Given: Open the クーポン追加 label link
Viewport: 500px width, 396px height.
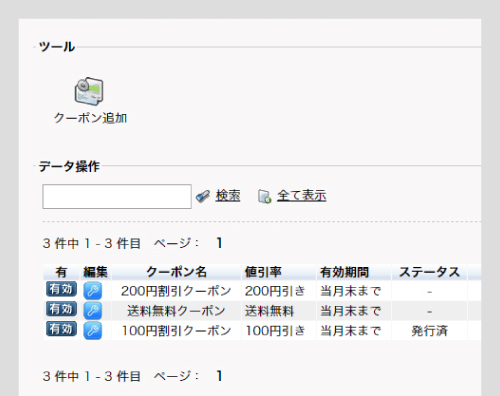Looking at the screenshot, I should pyautogui.click(x=91, y=118).
